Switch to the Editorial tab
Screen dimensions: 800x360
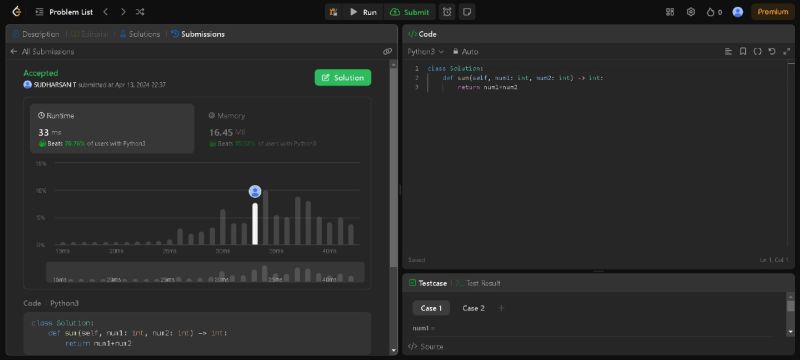[89, 34]
